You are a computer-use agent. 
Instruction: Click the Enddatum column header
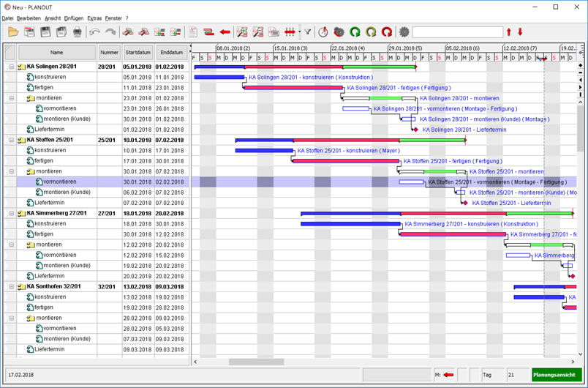pyautogui.click(x=172, y=53)
